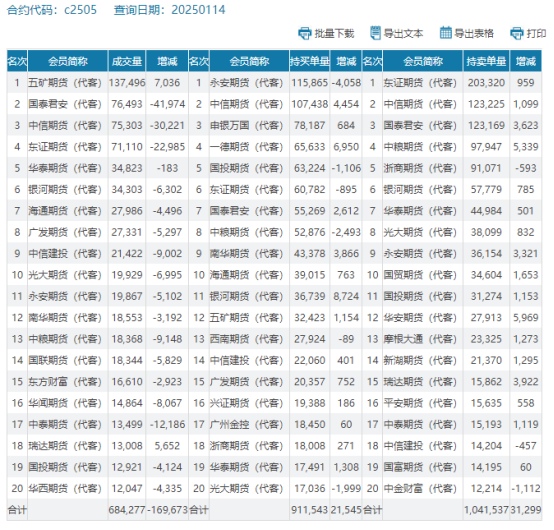554x530 pixels.
Task: Select the 持卖单量 column header
Action: point(486,61)
